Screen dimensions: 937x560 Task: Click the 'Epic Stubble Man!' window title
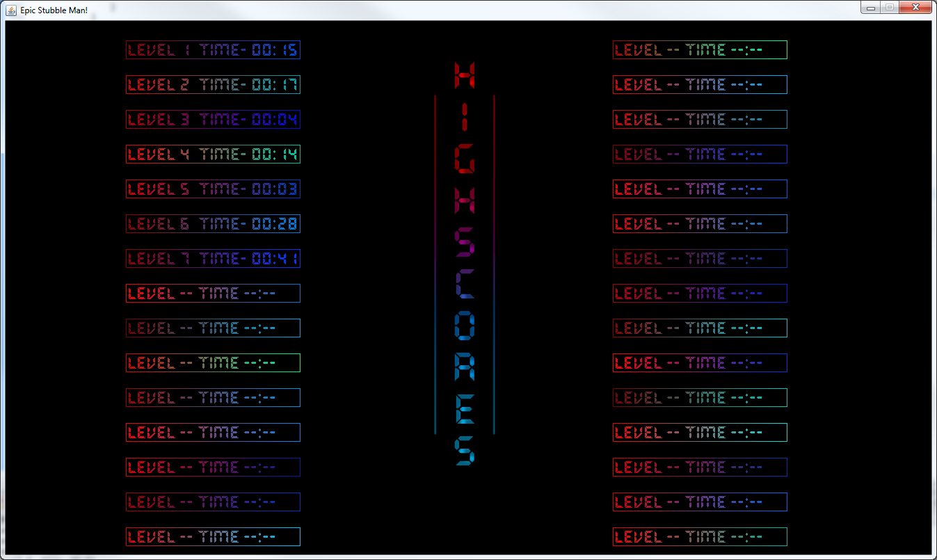54,9
